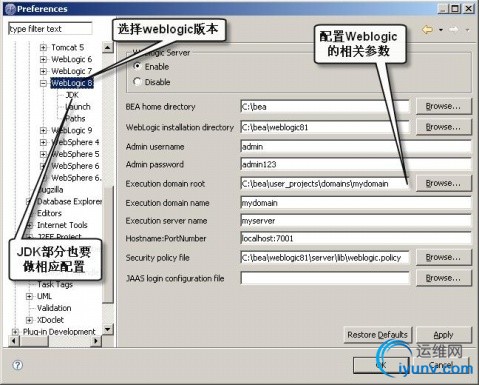Select WebSphere 6 in the tree

coord(75,166)
